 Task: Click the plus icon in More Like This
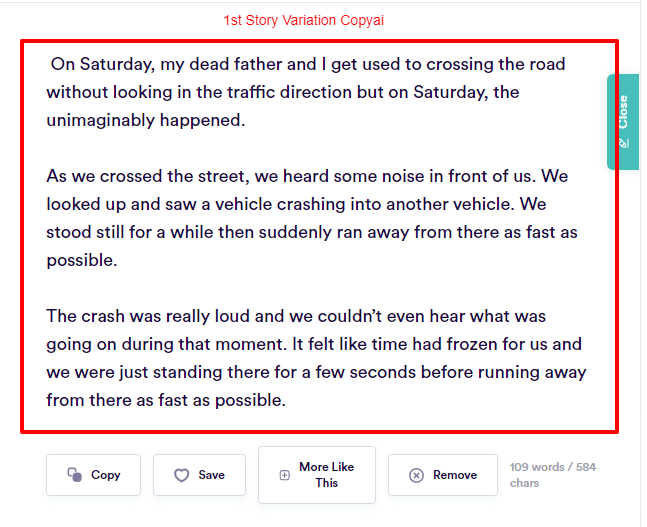285,475
